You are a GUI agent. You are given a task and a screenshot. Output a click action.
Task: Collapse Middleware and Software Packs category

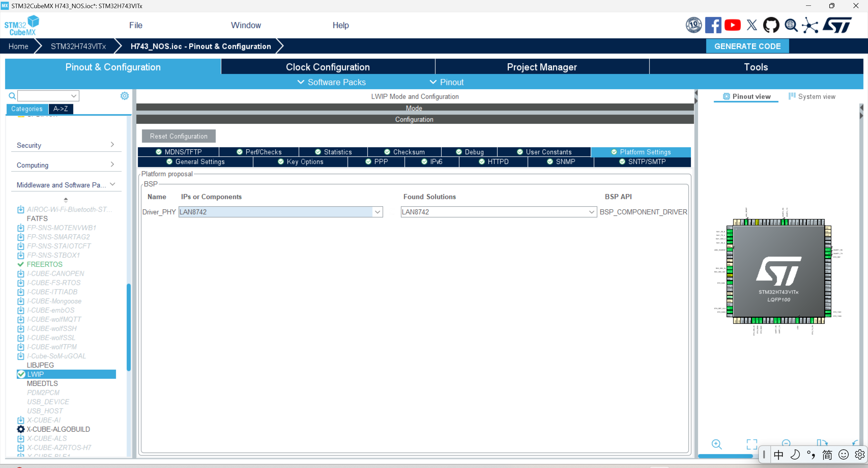(65, 185)
